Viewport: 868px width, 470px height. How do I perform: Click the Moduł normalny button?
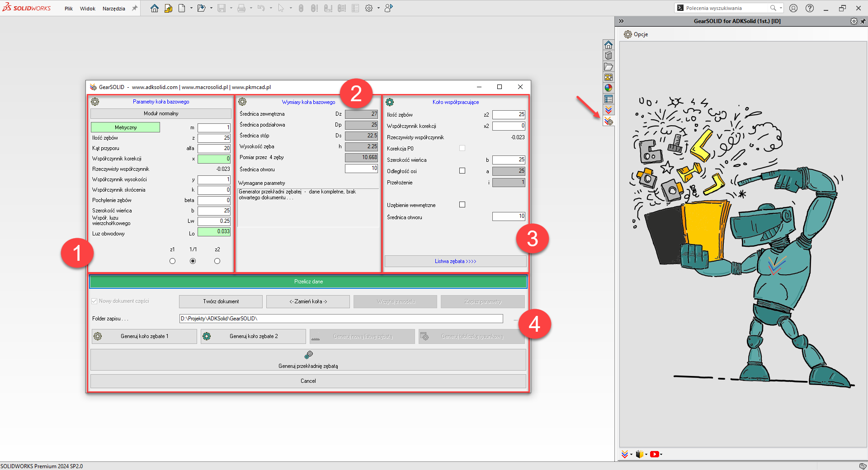[161, 113]
